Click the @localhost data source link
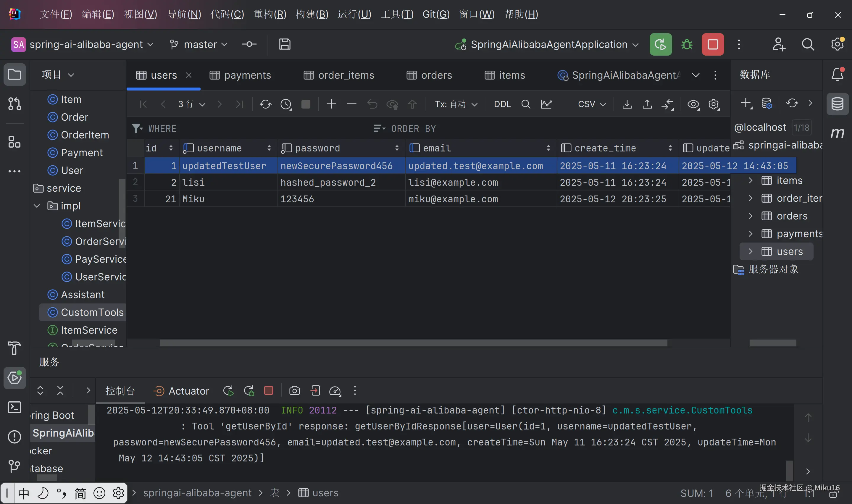The image size is (852, 504). 760,127
